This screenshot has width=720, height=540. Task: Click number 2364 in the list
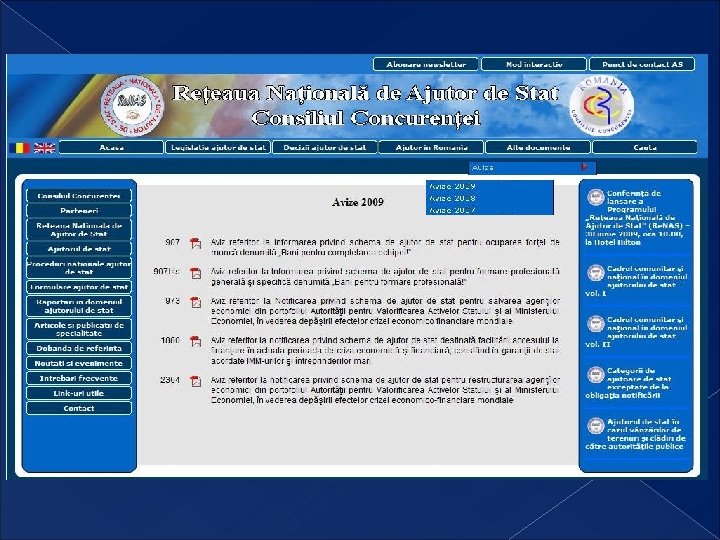click(x=170, y=380)
